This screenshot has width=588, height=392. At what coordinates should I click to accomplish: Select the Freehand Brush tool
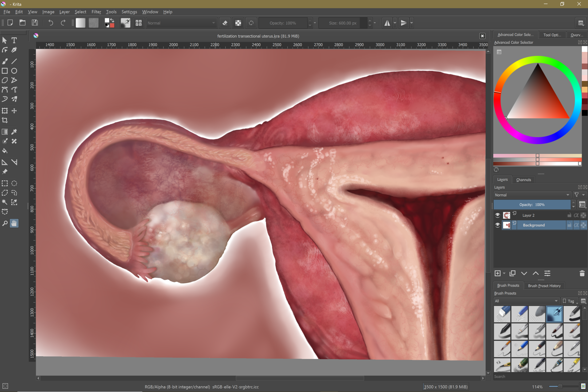(x=4, y=61)
